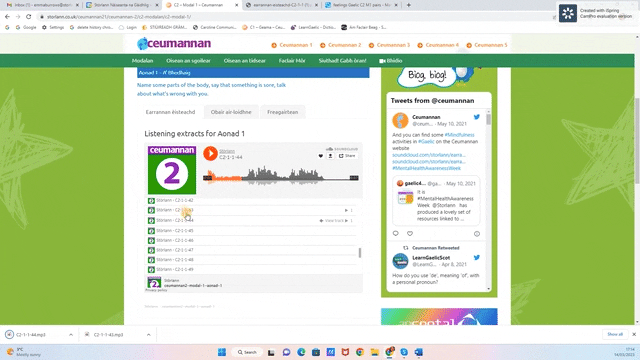This screenshot has width=640, height=360.
Task: Open the Modalan menu
Action: 142,60
